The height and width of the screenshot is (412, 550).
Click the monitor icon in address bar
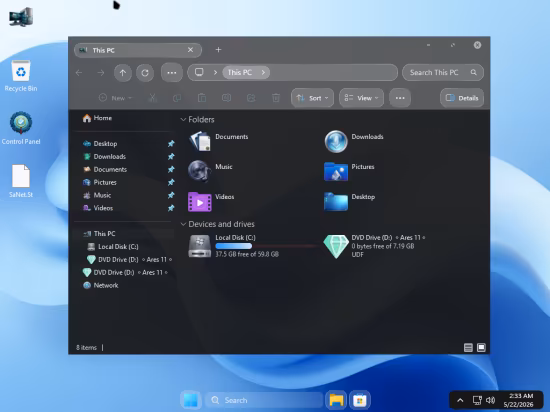coord(199,72)
